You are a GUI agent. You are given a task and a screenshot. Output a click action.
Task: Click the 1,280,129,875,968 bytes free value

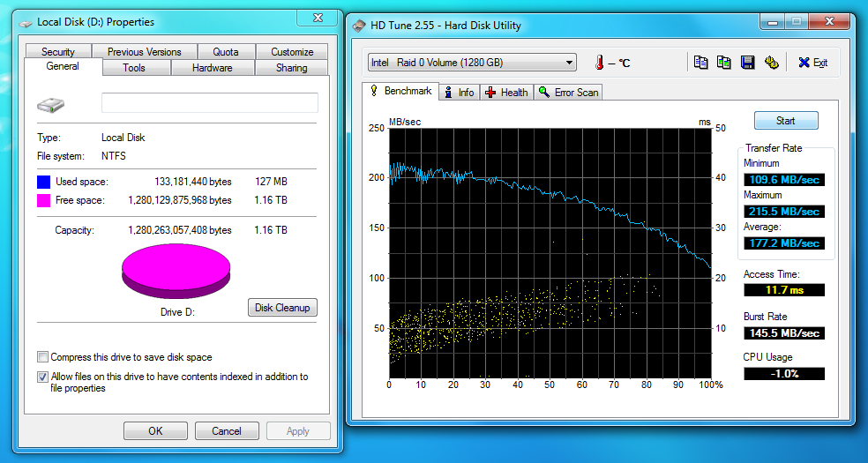tap(180, 200)
